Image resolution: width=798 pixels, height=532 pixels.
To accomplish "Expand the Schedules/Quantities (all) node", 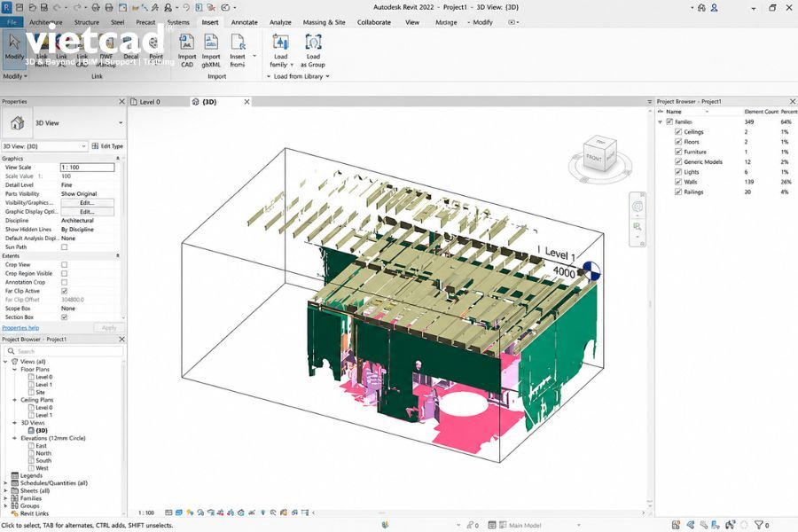I will click(5, 483).
